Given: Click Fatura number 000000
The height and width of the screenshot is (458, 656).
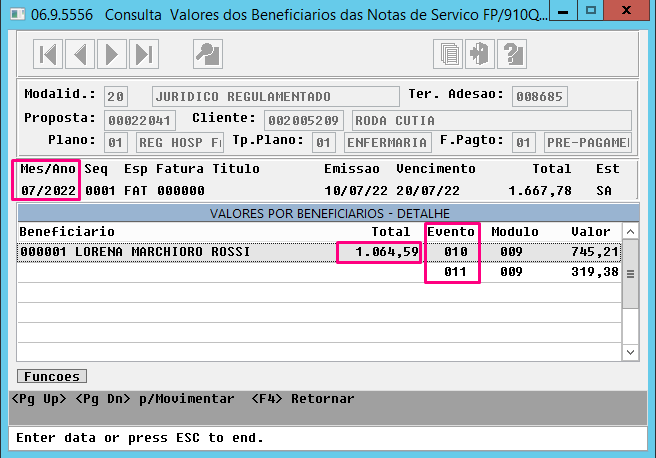Looking at the screenshot, I should pyautogui.click(x=181, y=191).
